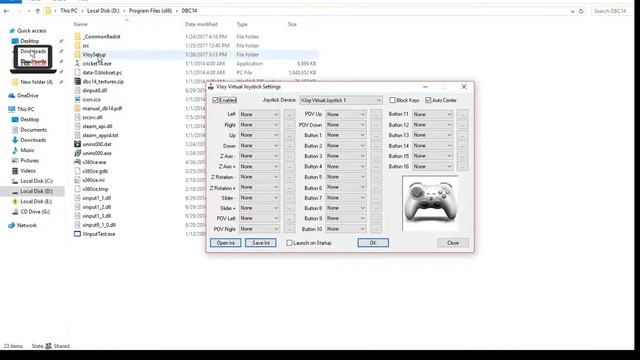This screenshot has height=360, width=640.
Task: Click This PC in the address path
Action: [x=69, y=11]
